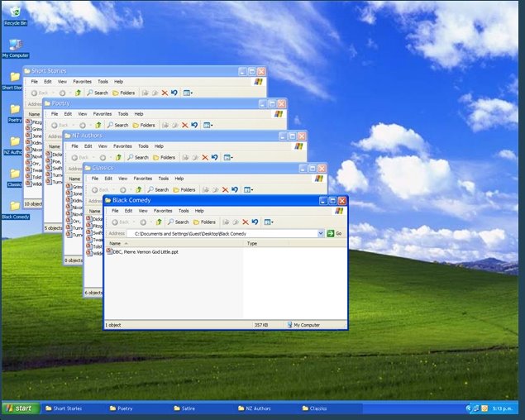This screenshot has width=525, height=420.
Task: Open Favorites menu in Black Comedy window
Action: point(163,211)
